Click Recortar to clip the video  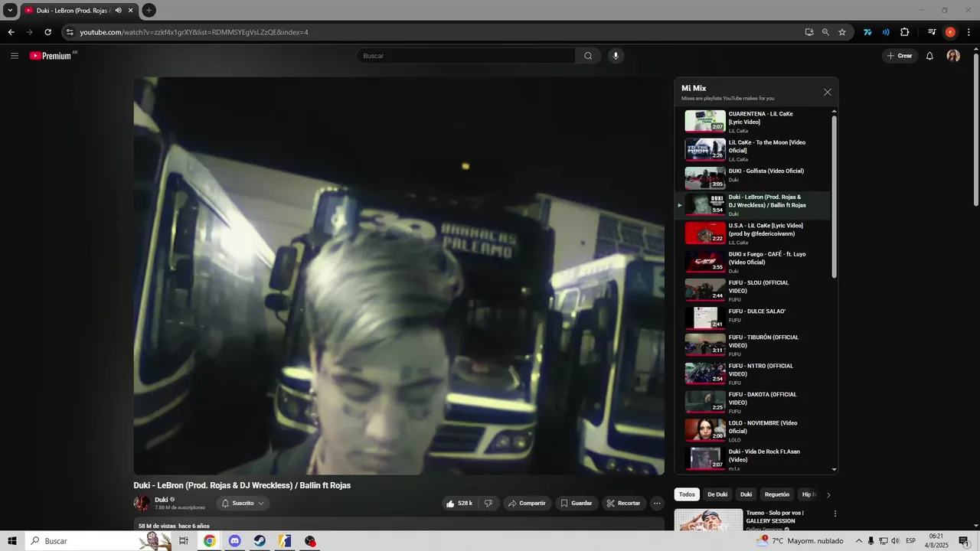click(x=623, y=504)
